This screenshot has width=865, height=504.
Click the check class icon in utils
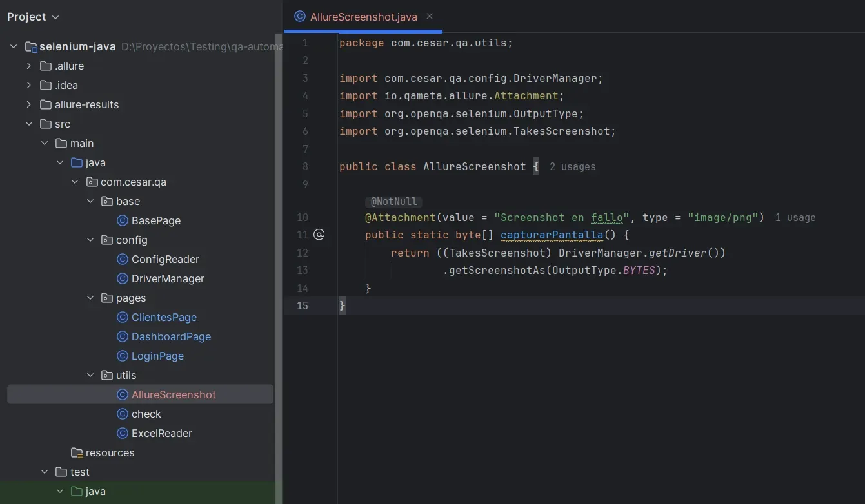click(x=123, y=414)
